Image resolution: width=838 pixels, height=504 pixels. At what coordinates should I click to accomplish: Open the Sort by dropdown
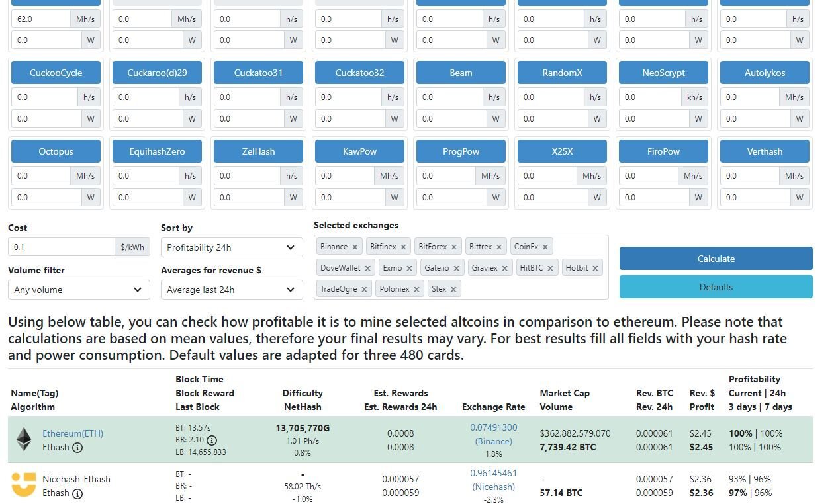(232, 247)
